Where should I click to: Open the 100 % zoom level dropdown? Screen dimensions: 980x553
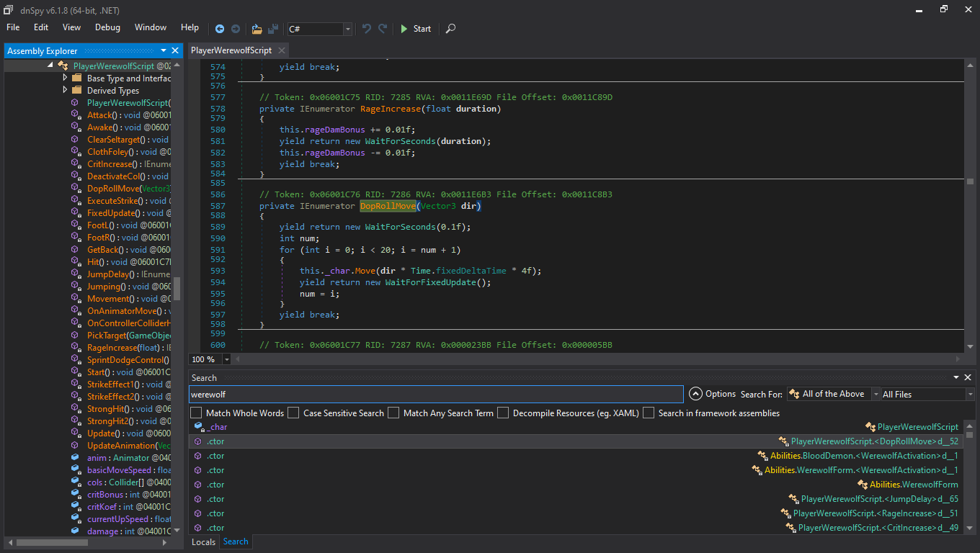[227, 359]
